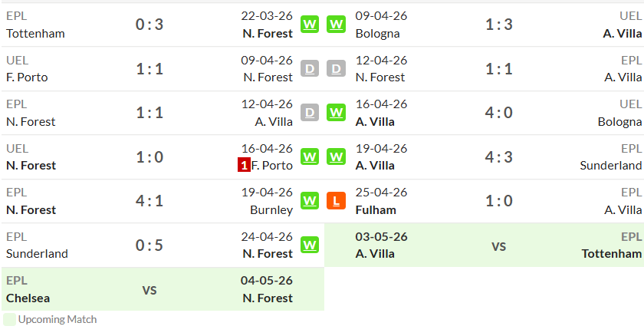Screen dimensions: 644x336
Task: Click red card 1 icon next to F. Porto
Action: click(x=244, y=166)
